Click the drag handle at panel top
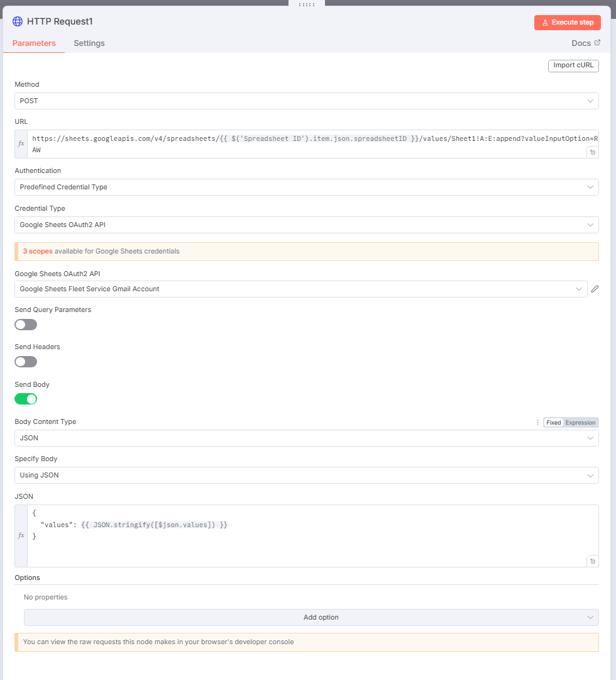 307,4
